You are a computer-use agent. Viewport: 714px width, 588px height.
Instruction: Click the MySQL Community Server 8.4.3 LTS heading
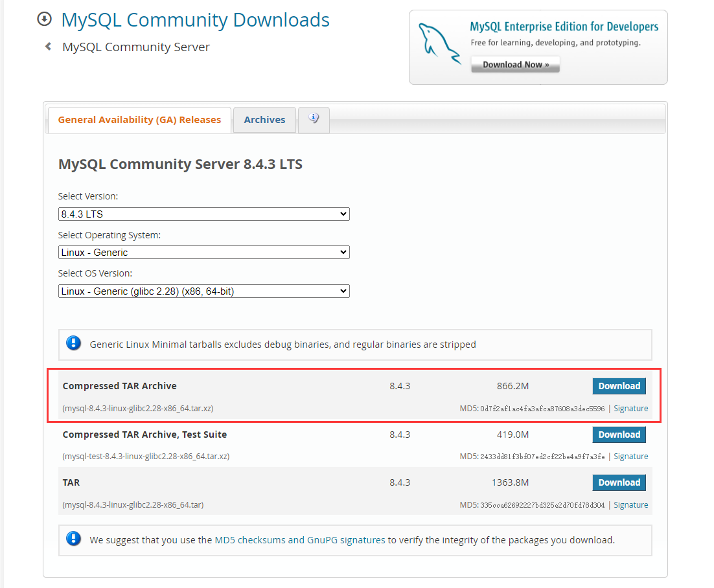click(x=180, y=164)
